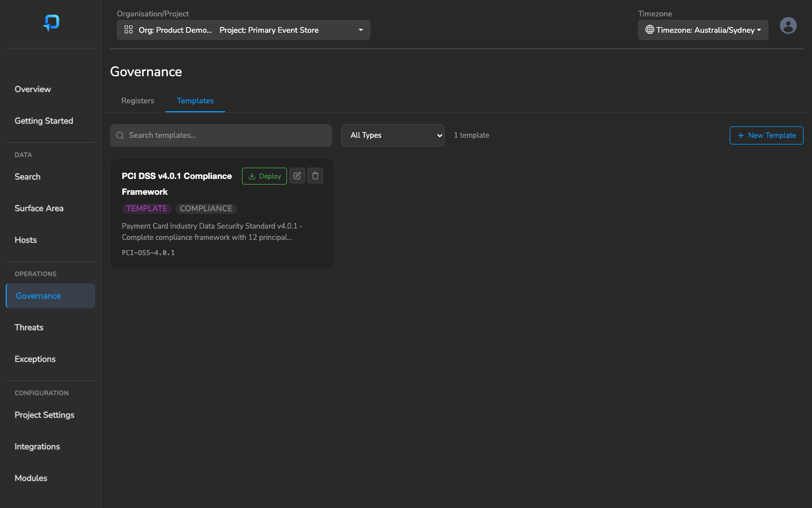The width and height of the screenshot is (812, 508).
Task: Switch to the Registers tab
Action: point(138,100)
